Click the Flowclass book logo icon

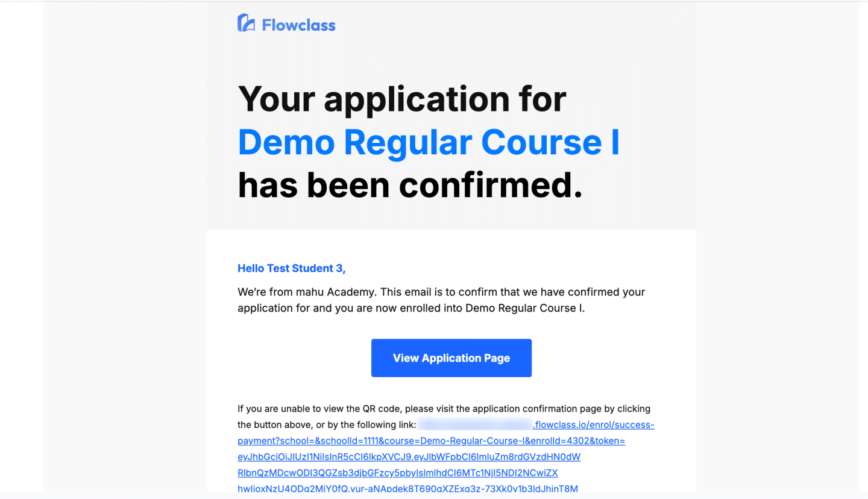tap(246, 24)
